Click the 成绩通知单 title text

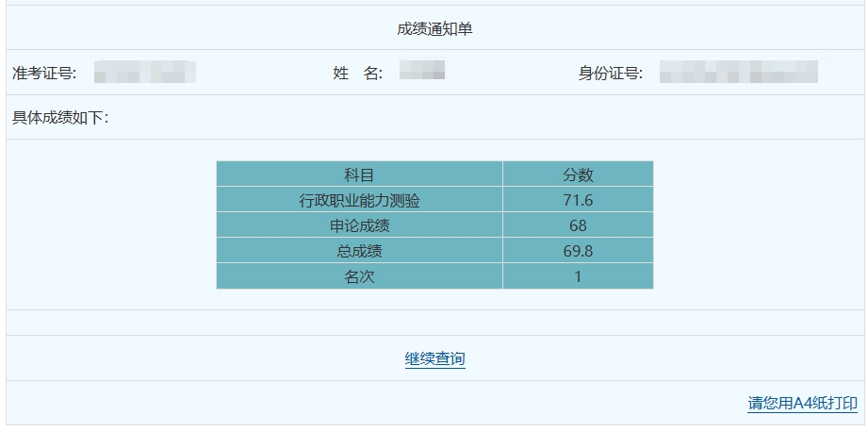point(434,29)
